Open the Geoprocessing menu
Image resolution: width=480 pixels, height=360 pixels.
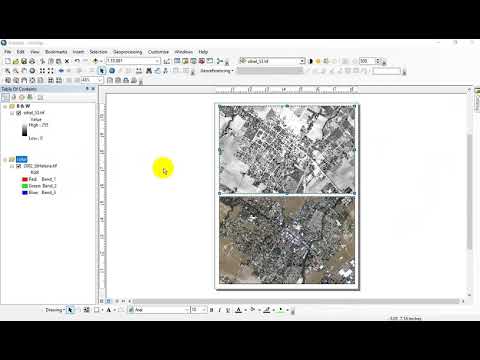click(x=127, y=52)
